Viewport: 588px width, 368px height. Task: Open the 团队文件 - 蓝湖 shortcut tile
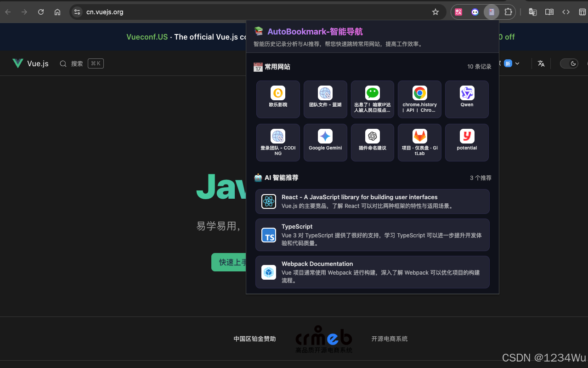(325, 99)
